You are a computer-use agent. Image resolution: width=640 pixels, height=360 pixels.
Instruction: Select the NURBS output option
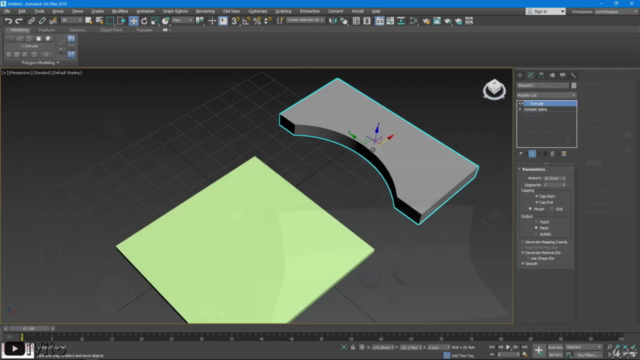536,234
